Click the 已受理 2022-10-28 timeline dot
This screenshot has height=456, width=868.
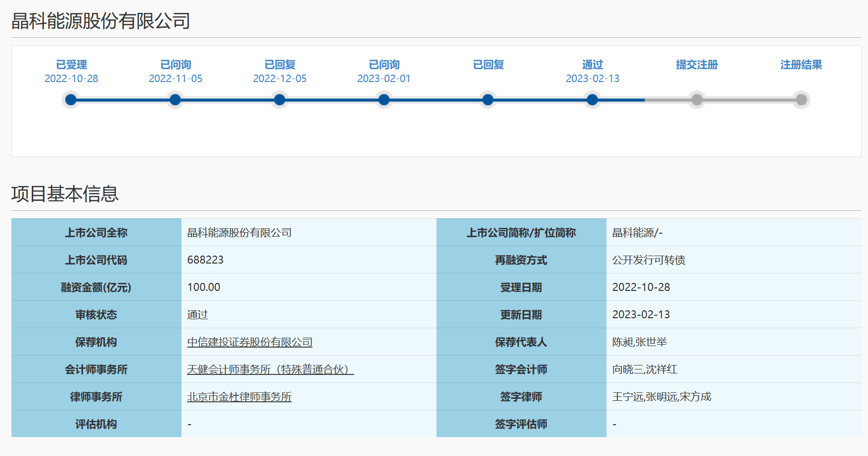click(x=71, y=100)
